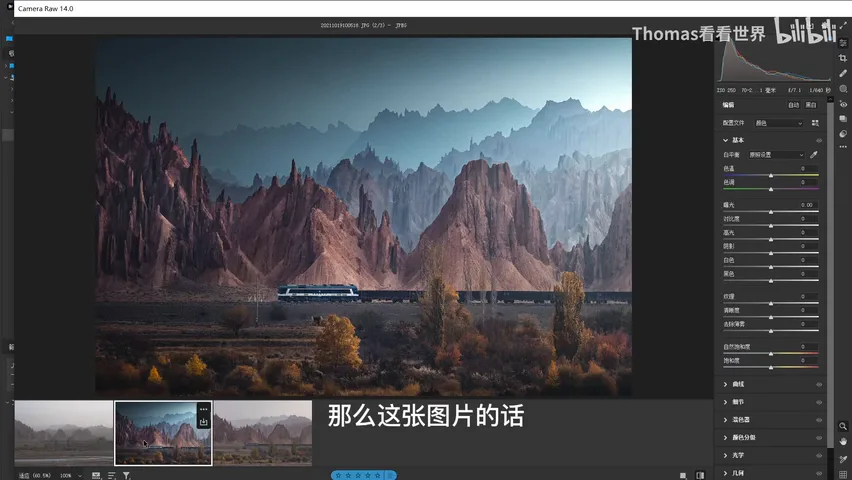Open filmstrip filter funnel icon
Viewport: 852px width, 480px height.
(126, 476)
